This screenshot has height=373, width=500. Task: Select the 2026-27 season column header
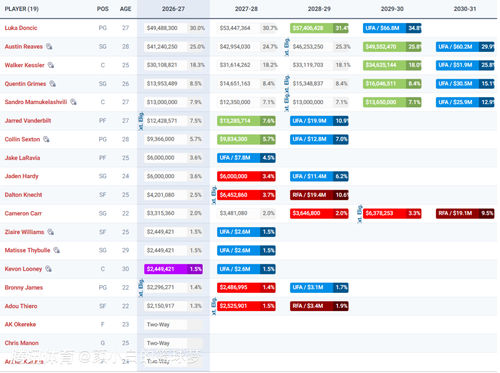point(173,9)
